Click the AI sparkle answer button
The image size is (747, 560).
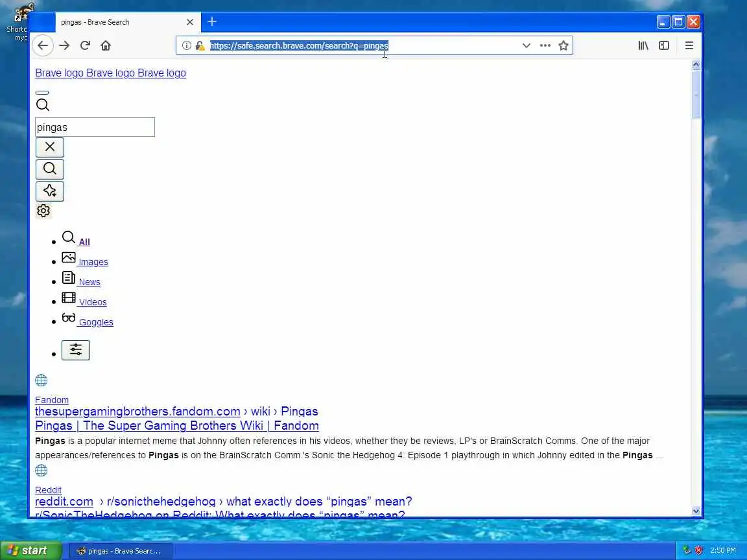[49, 191]
